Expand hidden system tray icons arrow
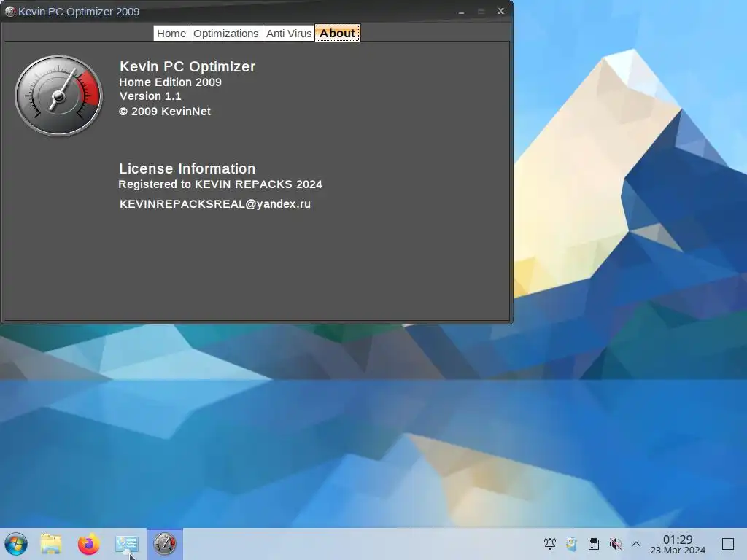This screenshot has width=747, height=560. pos(636,544)
